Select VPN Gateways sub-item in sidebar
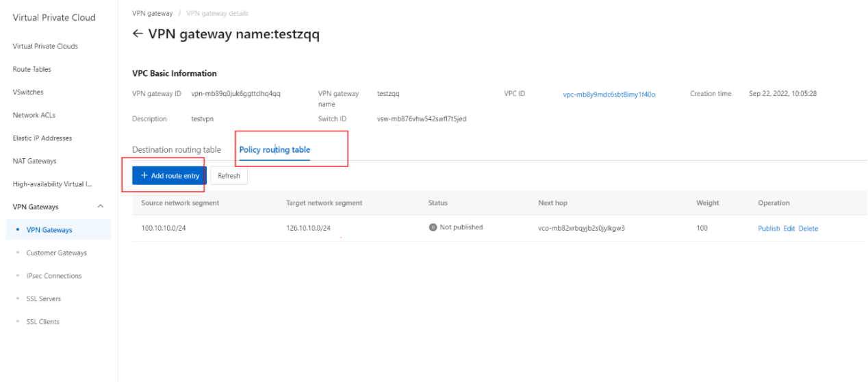868x382 pixels. (49, 230)
